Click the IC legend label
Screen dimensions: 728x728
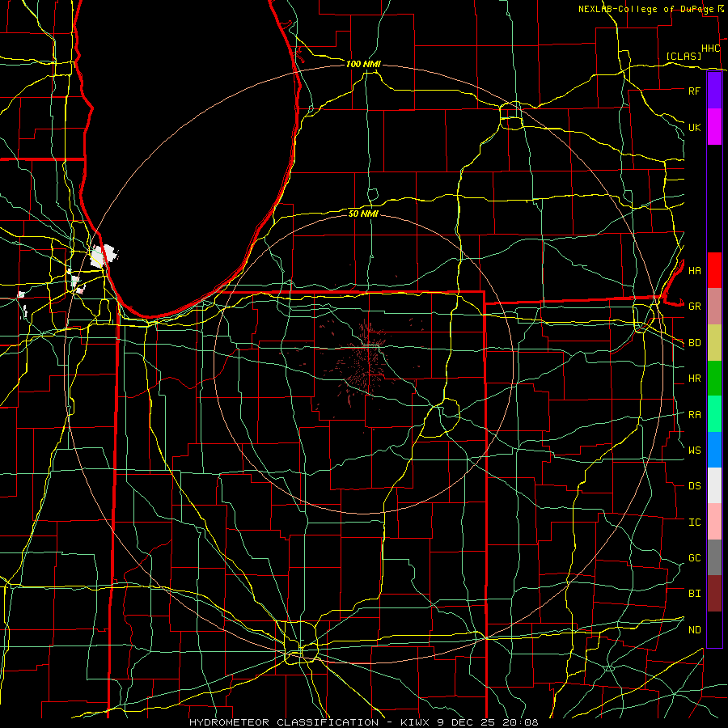[x=694, y=523]
